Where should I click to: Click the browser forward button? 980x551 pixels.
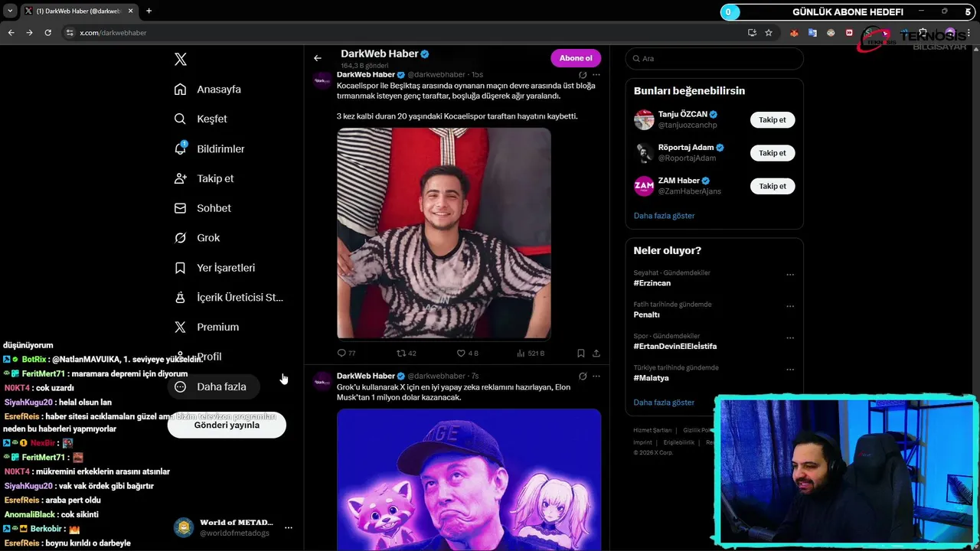(x=29, y=33)
